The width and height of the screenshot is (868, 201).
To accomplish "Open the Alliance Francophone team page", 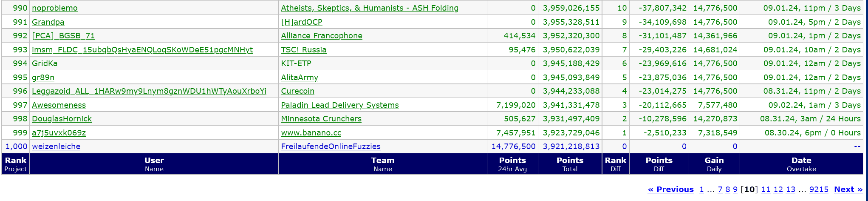I will click(321, 36).
